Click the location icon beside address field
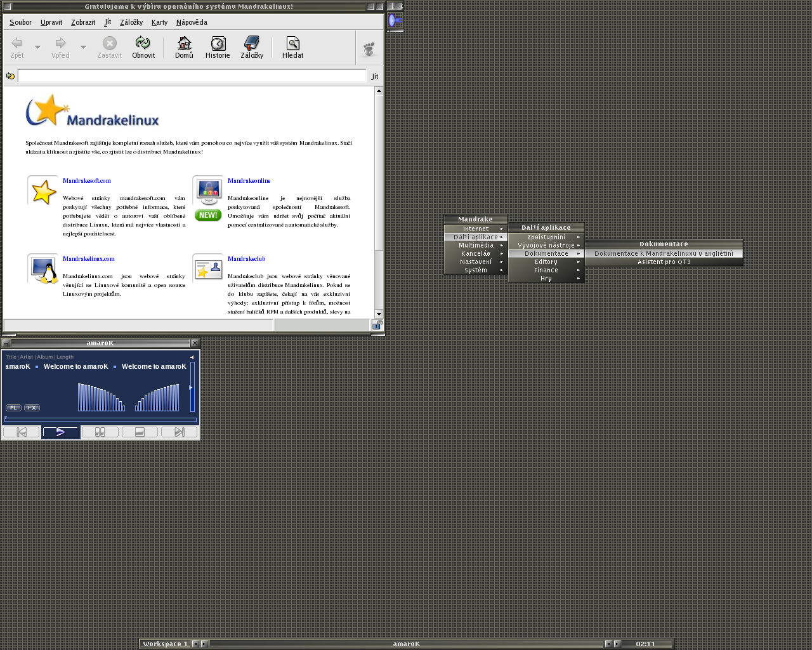This screenshot has height=650, width=812. coord(10,76)
